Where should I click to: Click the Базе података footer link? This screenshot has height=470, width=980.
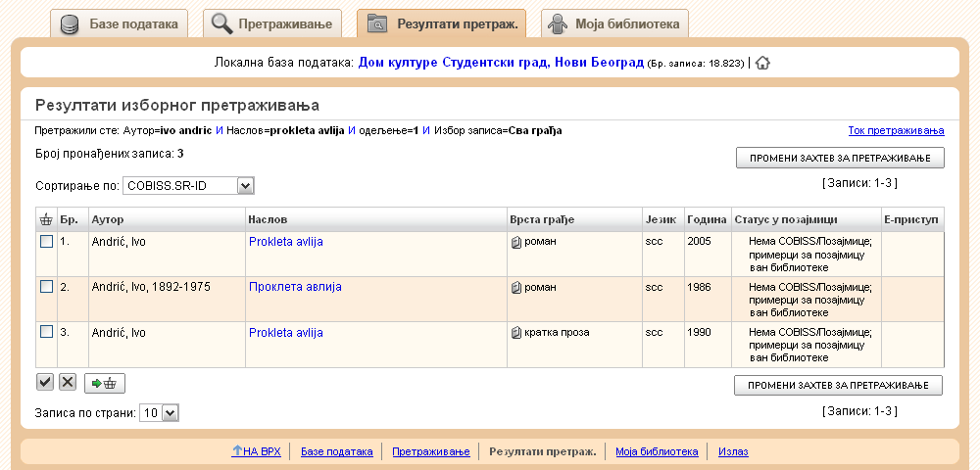pos(337,451)
